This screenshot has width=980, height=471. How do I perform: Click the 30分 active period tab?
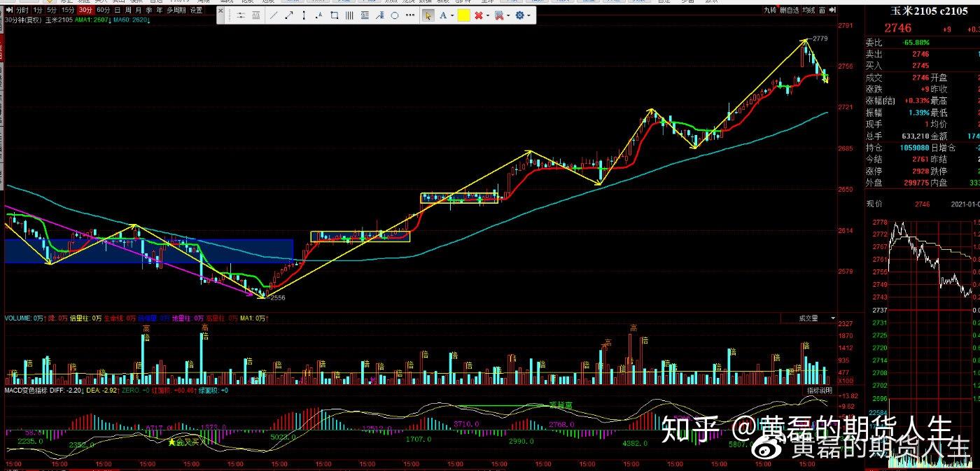pyautogui.click(x=85, y=10)
